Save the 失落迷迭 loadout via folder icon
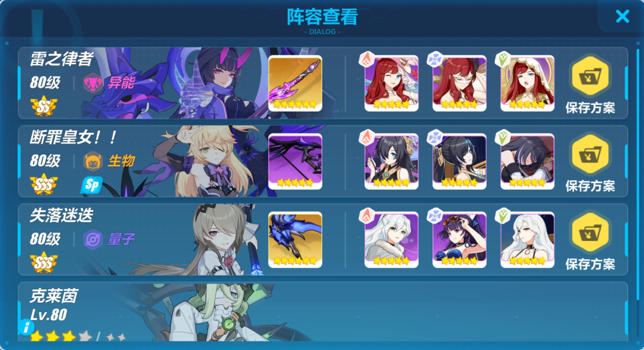Screen dimensions: 644x350 pos(590,233)
